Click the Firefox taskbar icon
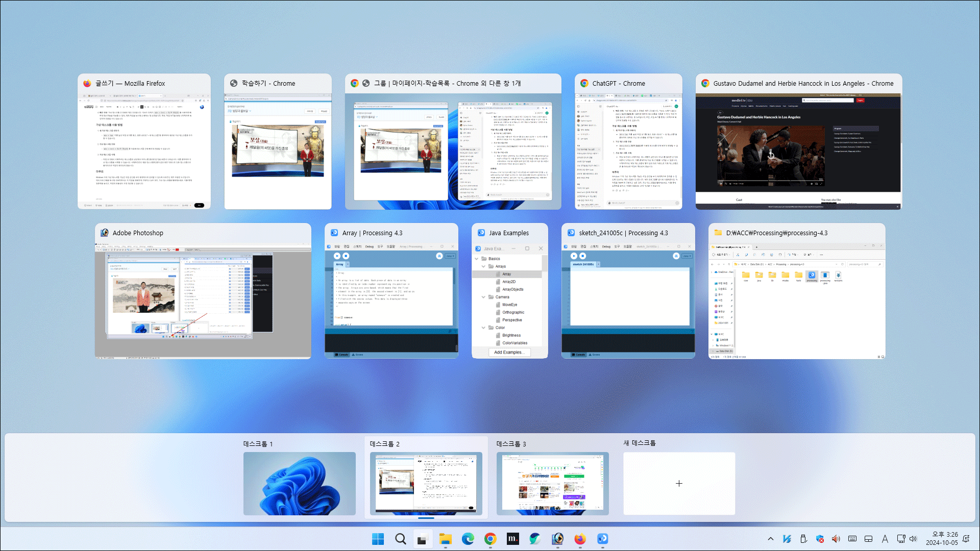The width and height of the screenshot is (980, 551). pyautogui.click(x=580, y=539)
